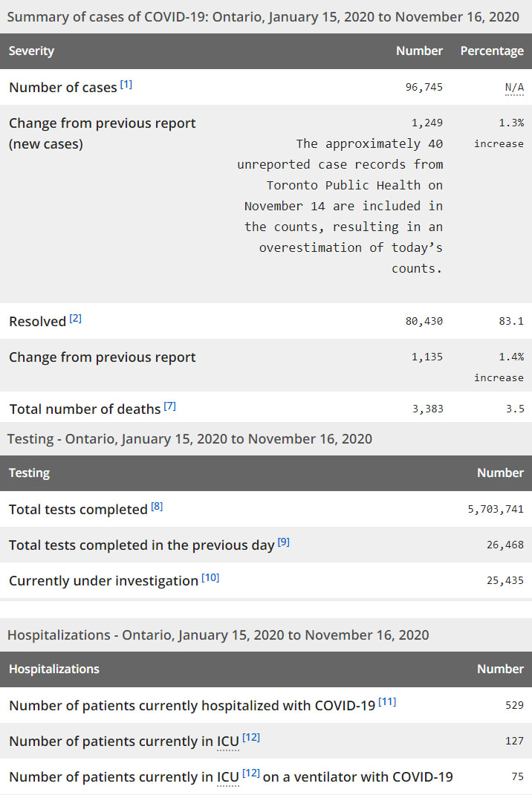The image size is (532, 795).
Task: Open footnote 8 beside Total tests completed
Action: 157,507
